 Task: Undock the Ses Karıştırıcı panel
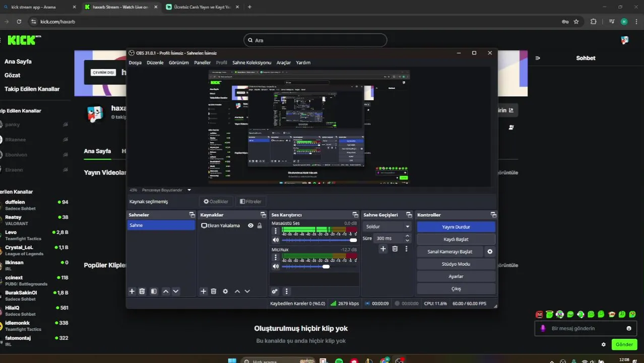coord(355,215)
